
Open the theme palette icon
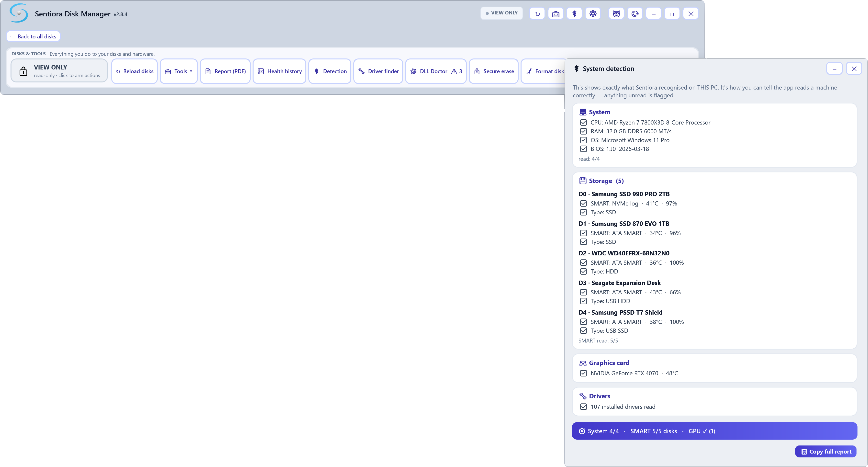(635, 14)
